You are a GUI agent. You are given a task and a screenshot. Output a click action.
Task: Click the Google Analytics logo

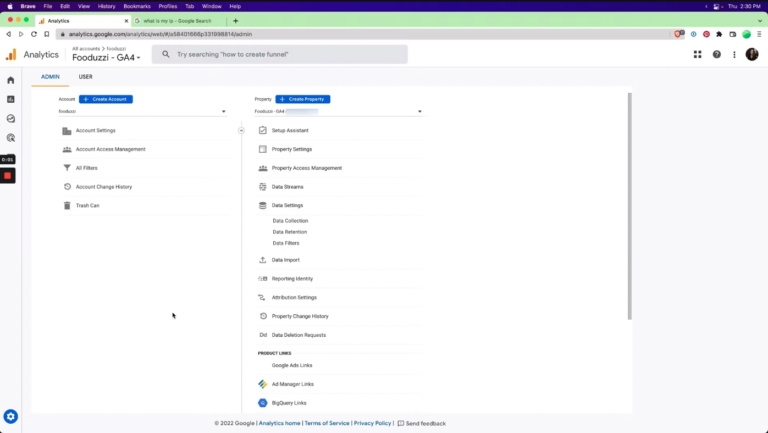point(11,54)
